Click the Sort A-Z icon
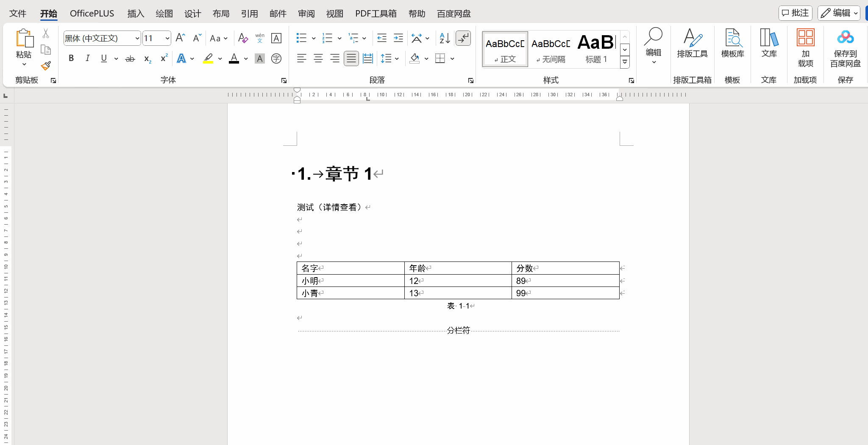 pos(445,38)
